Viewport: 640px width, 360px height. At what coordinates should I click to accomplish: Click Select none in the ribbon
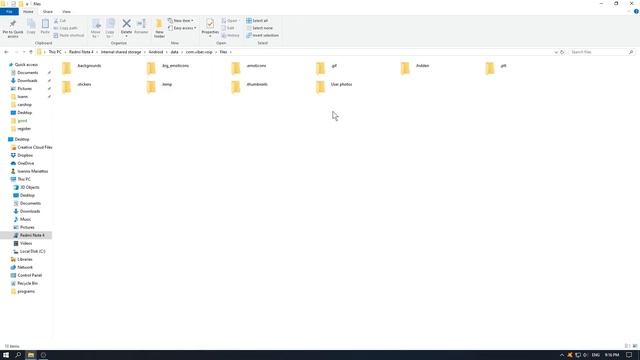[x=260, y=28]
